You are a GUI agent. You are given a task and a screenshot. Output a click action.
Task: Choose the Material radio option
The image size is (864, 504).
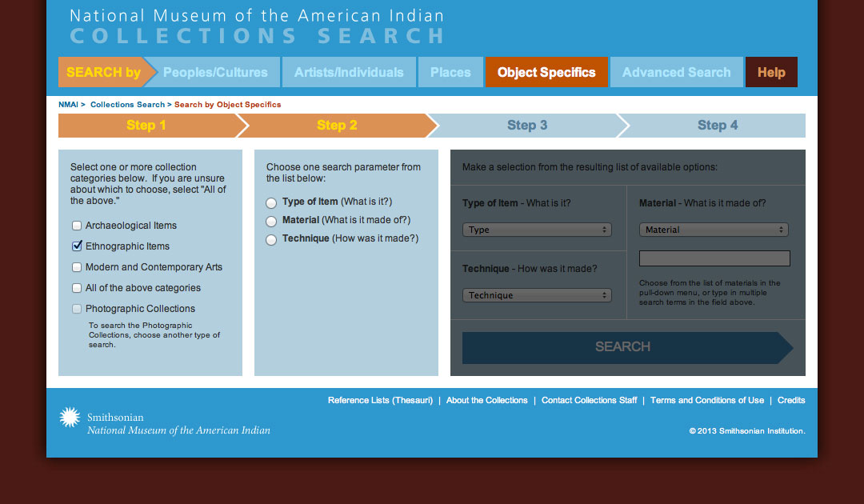pos(271,222)
